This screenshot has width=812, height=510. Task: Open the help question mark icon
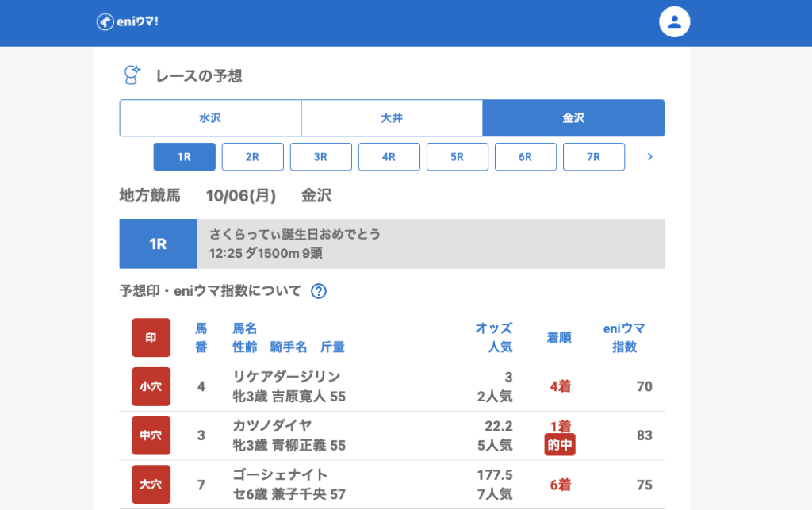tap(319, 291)
